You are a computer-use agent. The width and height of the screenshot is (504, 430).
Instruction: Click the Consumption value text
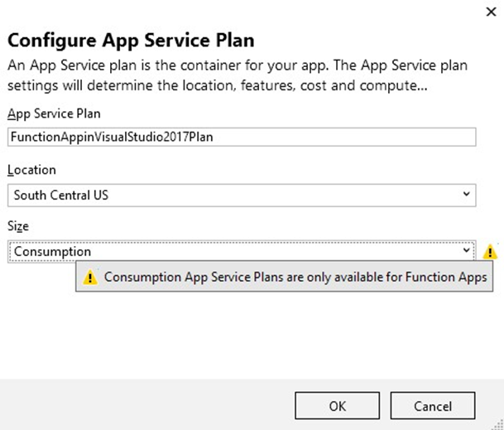51,252
